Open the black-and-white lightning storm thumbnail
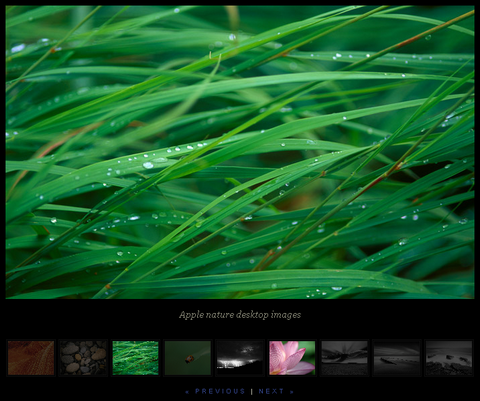 click(240, 358)
